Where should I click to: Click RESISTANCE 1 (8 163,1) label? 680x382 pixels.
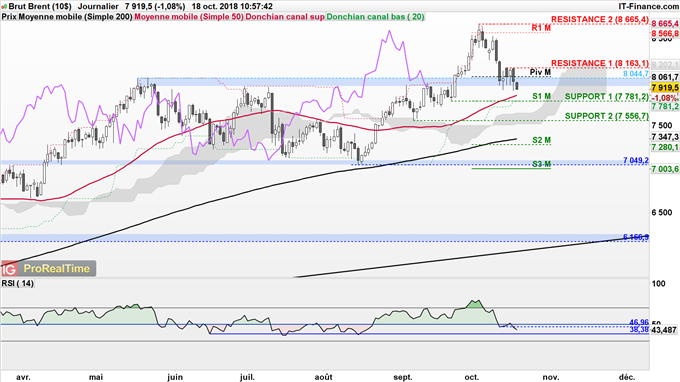[x=600, y=63]
